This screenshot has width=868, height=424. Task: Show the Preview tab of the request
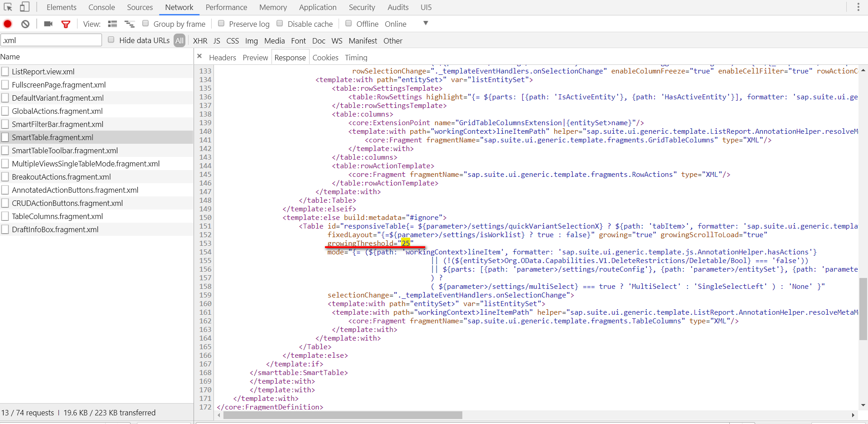pyautogui.click(x=255, y=58)
